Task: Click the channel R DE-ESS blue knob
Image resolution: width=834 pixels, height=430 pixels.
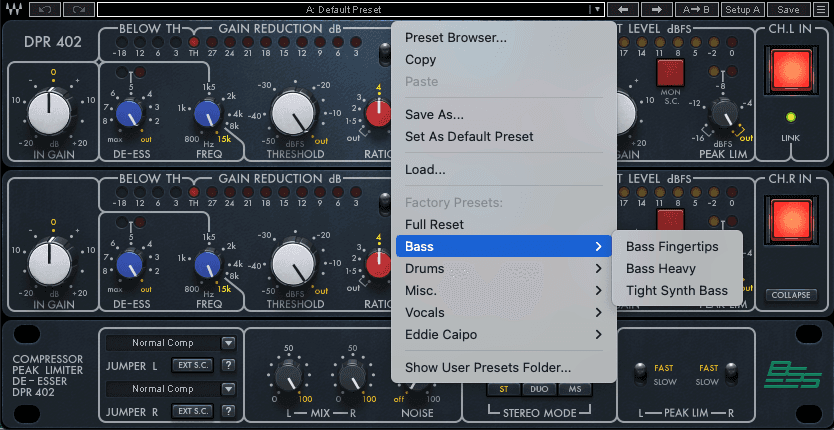Action: click(129, 263)
